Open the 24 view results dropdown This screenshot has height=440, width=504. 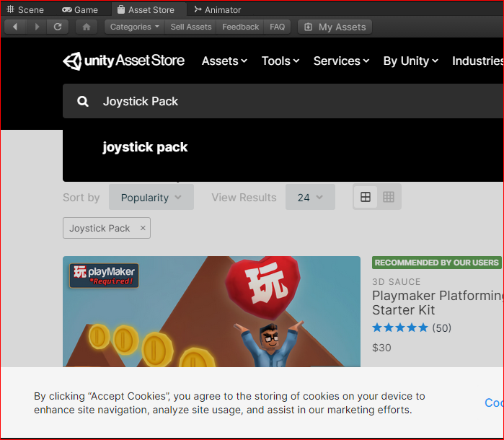(x=310, y=197)
